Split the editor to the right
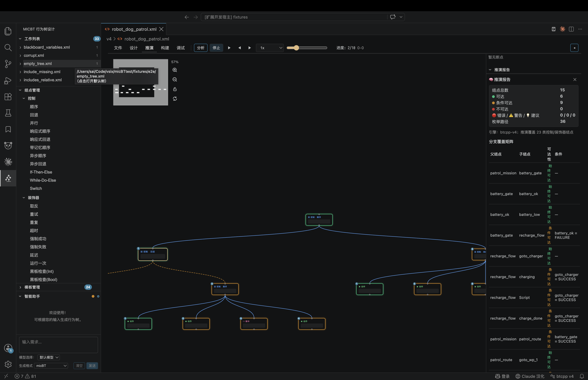 point(571,29)
